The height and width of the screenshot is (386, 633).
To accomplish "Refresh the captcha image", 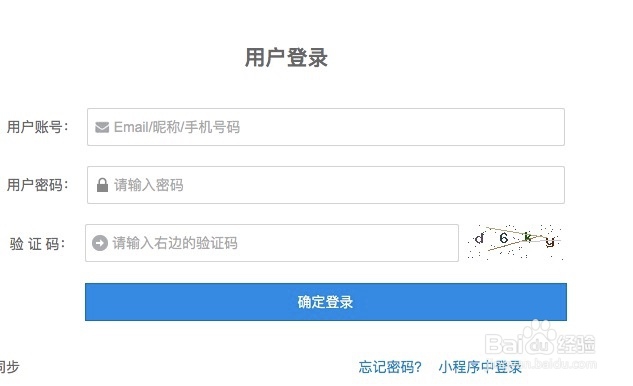I will pos(515,242).
